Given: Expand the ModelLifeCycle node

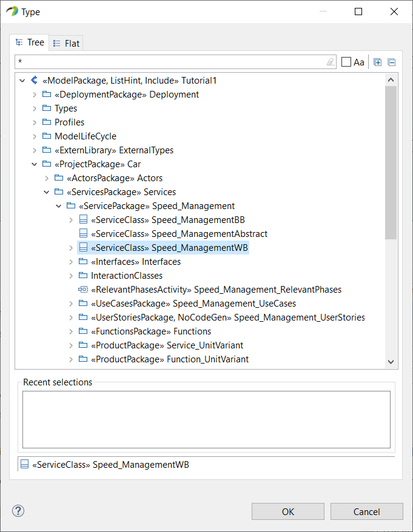Looking at the screenshot, I should tap(35, 136).
